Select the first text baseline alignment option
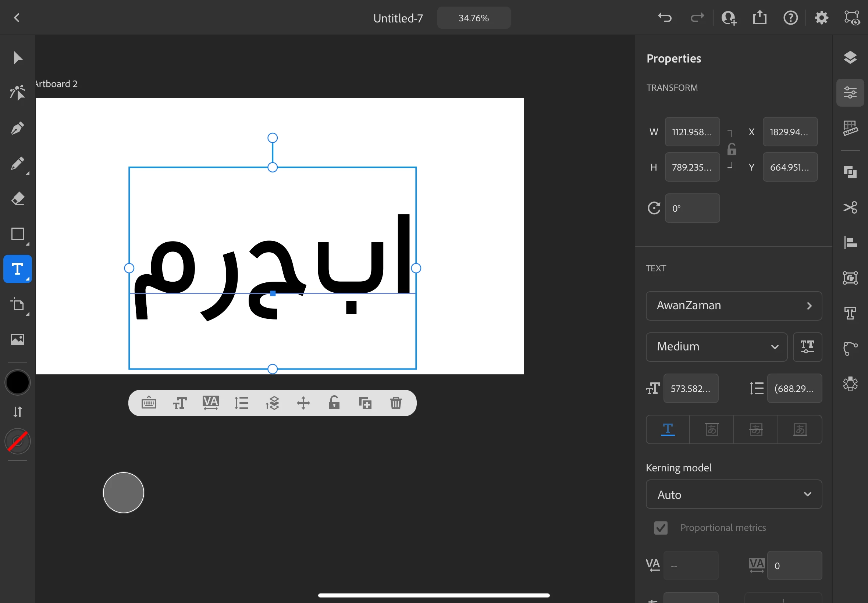Viewport: 868px width, 603px height. [x=667, y=429]
